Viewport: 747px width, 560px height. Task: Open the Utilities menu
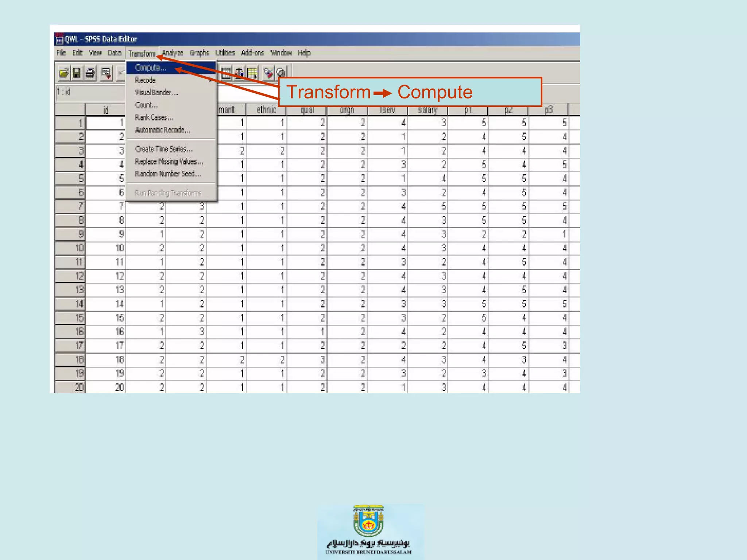click(x=225, y=53)
